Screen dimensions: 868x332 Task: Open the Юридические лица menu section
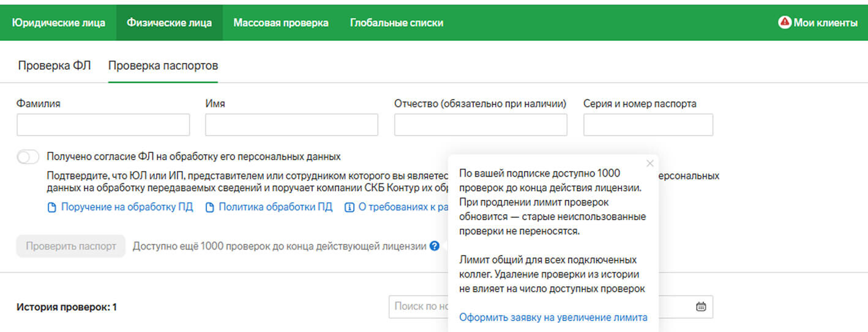click(x=59, y=23)
